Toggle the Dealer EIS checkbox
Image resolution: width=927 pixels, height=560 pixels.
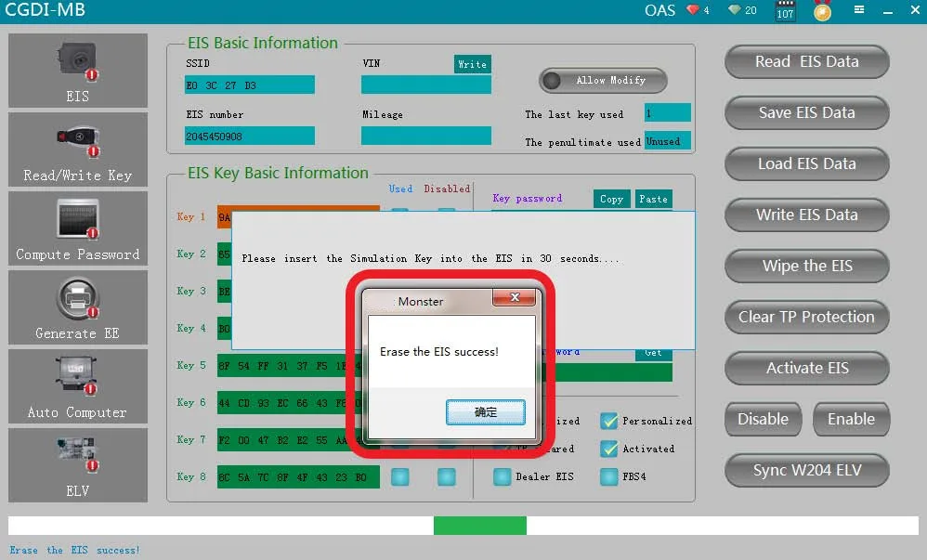(502, 476)
